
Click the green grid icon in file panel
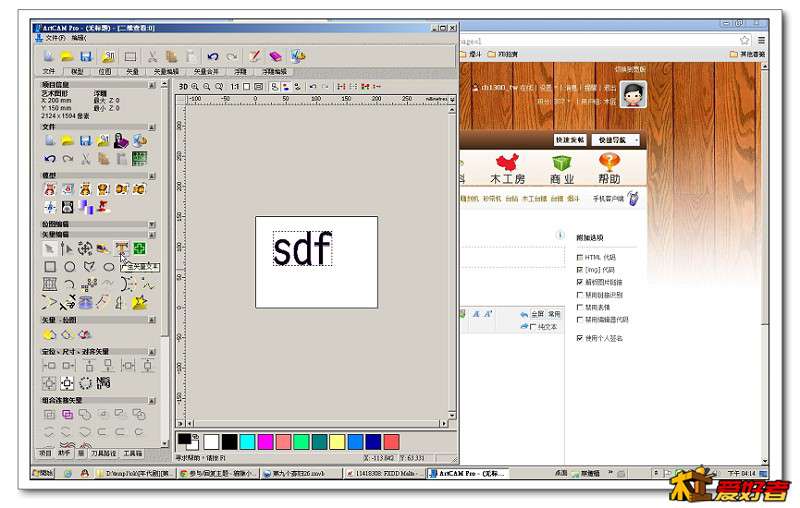(x=139, y=159)
